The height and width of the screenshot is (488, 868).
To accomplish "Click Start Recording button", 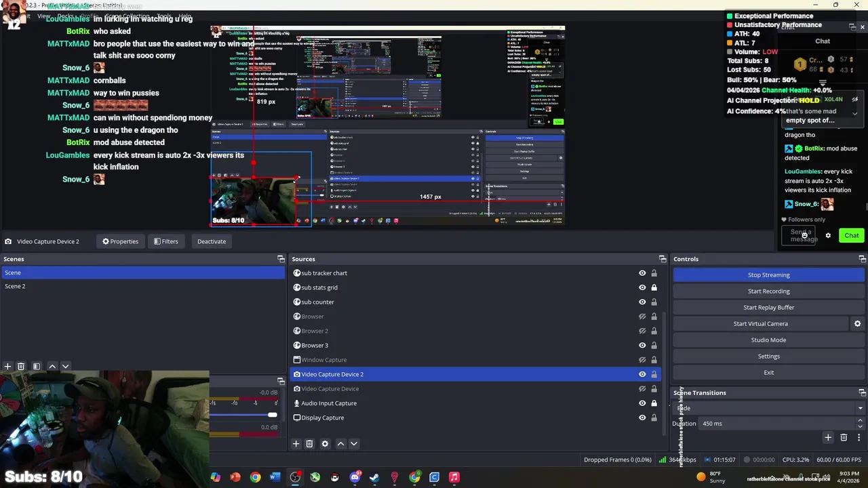I will pos(768,291).
